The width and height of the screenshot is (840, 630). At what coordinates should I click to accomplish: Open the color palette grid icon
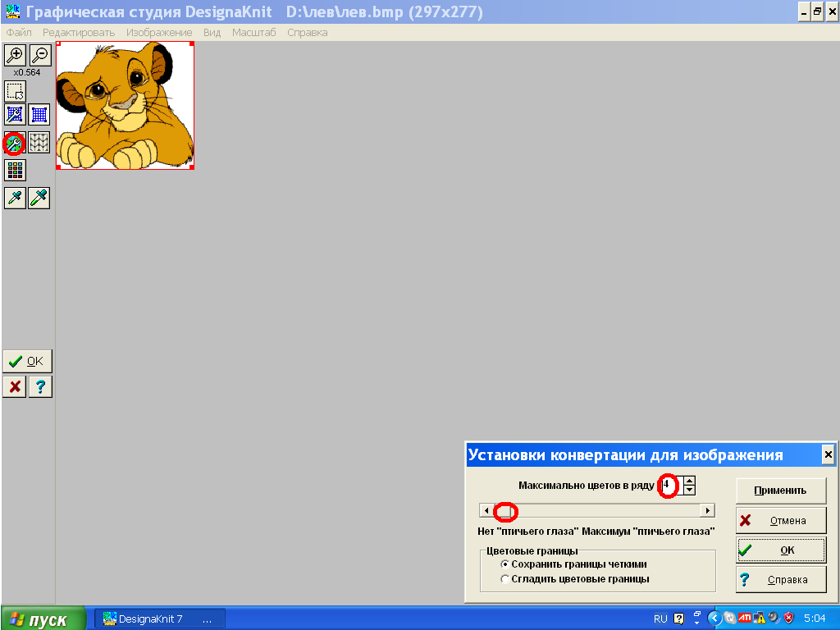(15, 171)
